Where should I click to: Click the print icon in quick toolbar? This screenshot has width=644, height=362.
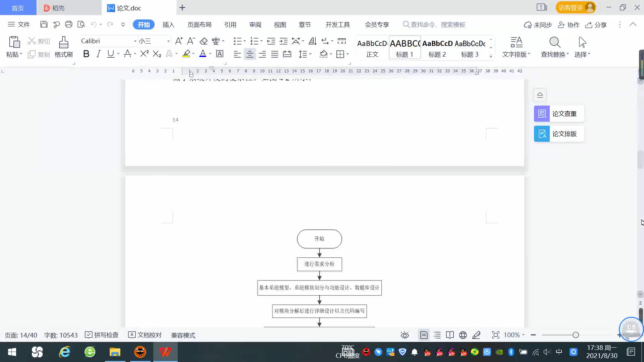69,24
